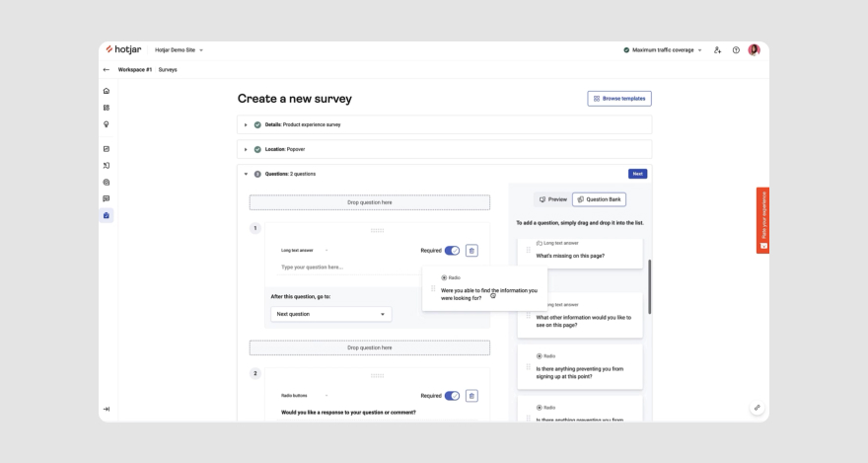This screenshot has height=463, width=868.
Task: Click the Browse templates button
Action: click(x=619, y=99)
